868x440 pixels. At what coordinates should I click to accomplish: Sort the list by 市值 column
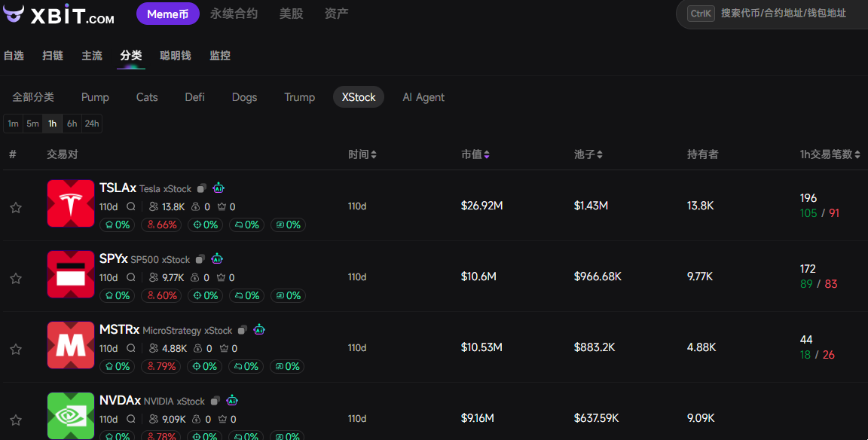tap(475, 154)
